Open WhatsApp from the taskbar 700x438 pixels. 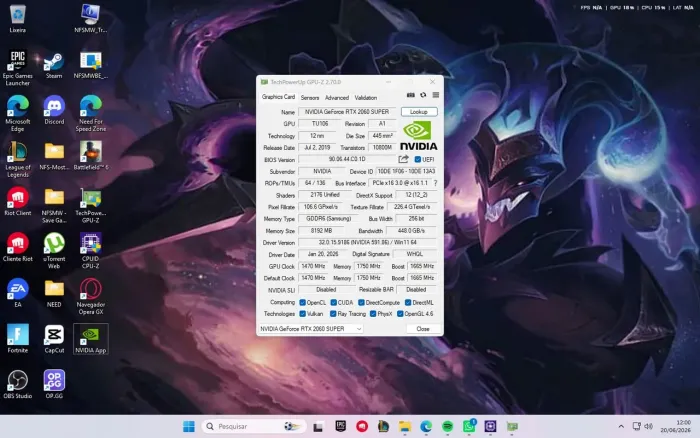(469, 426)
